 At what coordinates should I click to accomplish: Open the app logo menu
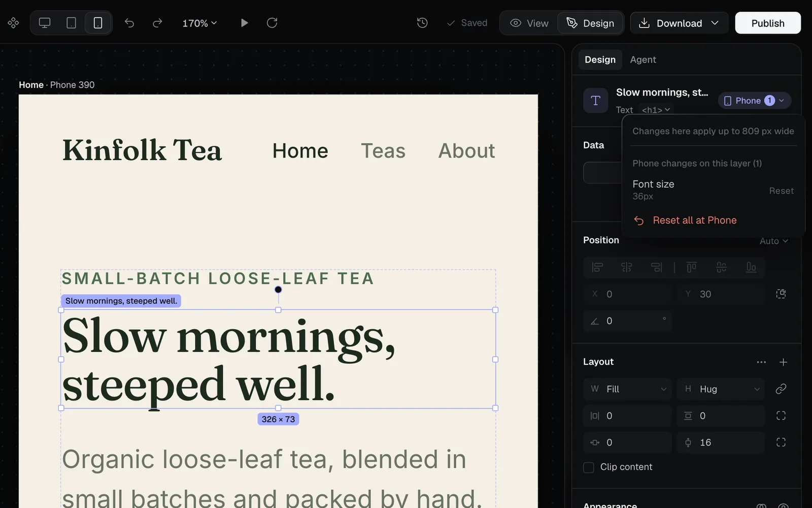(13, 23)
